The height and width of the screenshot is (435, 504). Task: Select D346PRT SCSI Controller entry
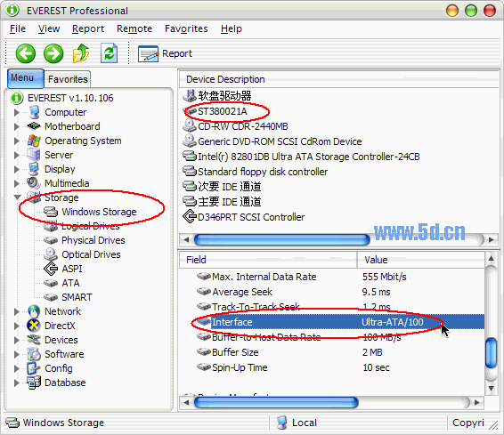(x=244, y=217)
